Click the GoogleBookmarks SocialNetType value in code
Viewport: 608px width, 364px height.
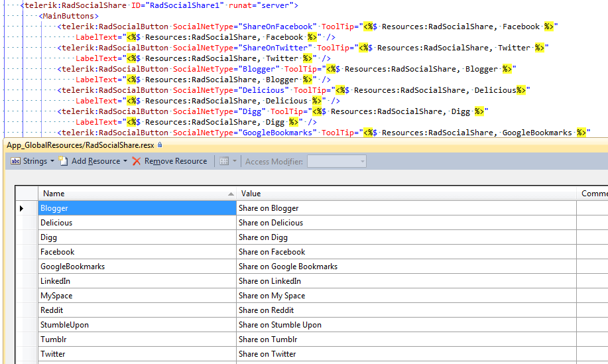click(278, 133)
